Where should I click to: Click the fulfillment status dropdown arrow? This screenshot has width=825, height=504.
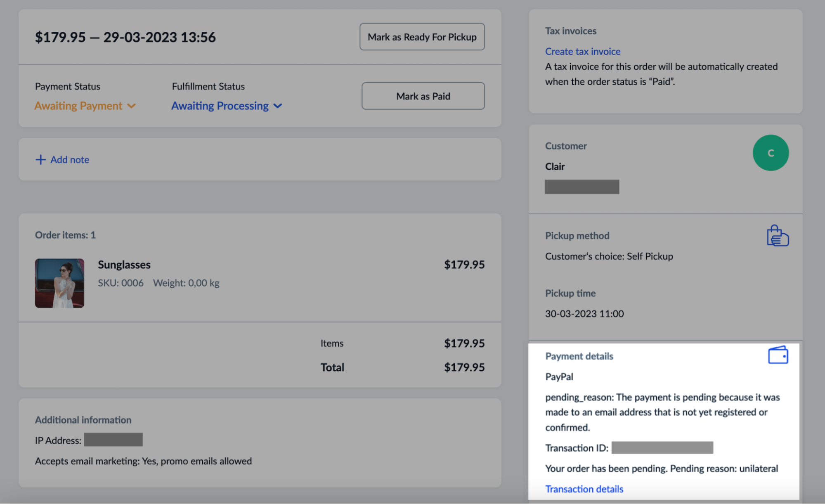pyautogui.click(x=278, y=106)
